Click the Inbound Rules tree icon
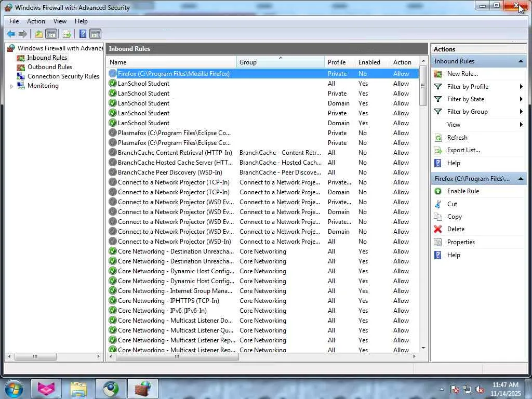Screen dimensions: 532x399 pyautogui.click(x=21, y=58)
